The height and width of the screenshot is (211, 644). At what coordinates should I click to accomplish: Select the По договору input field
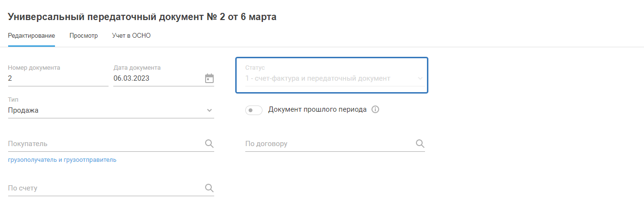327,144
